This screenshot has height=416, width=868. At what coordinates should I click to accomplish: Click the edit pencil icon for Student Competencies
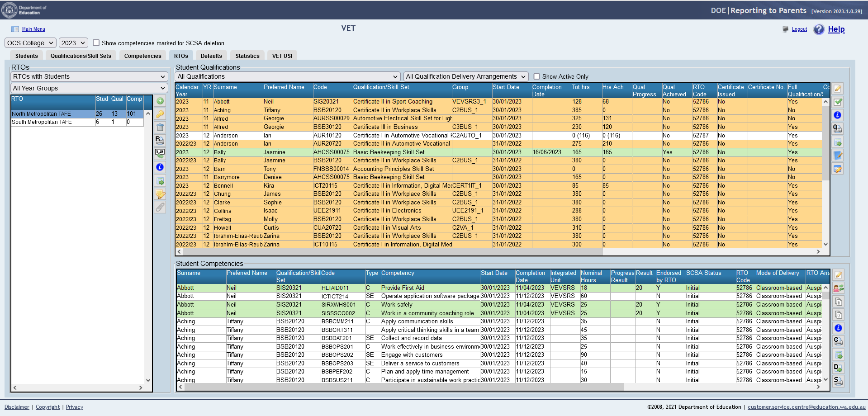click(838, 275)
